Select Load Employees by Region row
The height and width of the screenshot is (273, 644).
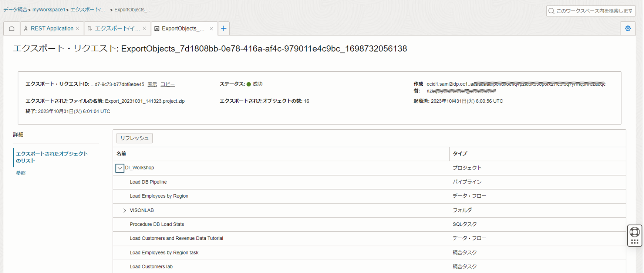370,196
